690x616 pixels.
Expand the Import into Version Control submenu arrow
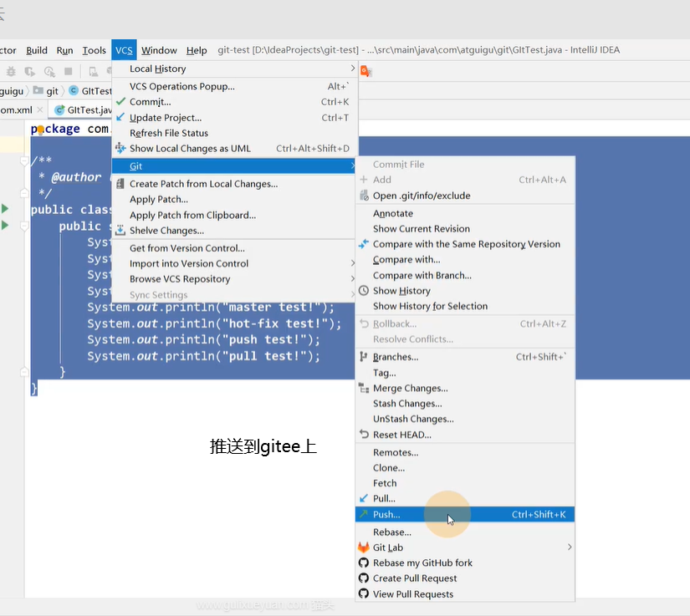(352, 263)
